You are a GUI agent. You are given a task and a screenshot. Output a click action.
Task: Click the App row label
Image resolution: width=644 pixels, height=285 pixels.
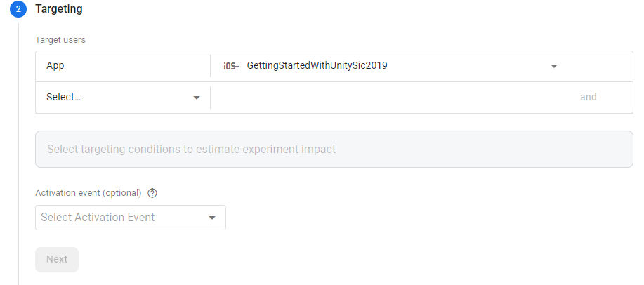coord(56,66)
